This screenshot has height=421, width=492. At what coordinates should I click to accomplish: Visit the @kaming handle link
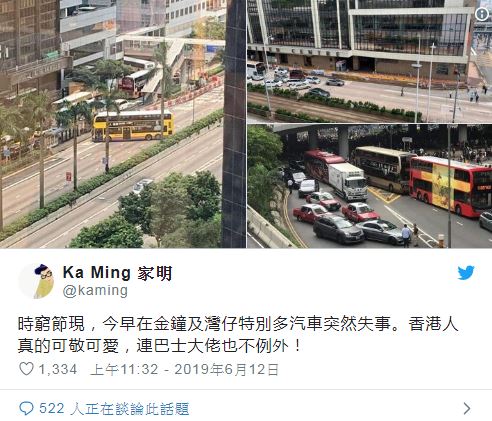[x=95, y=291]
